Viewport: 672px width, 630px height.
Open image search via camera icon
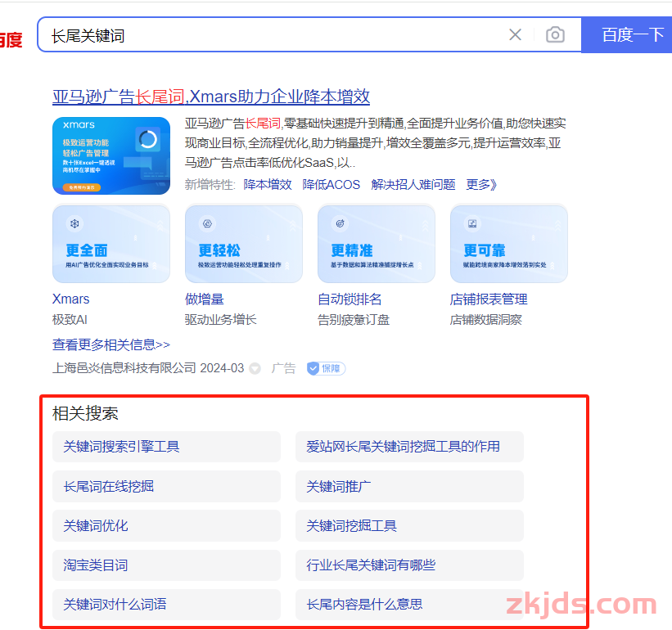point(555,34)
